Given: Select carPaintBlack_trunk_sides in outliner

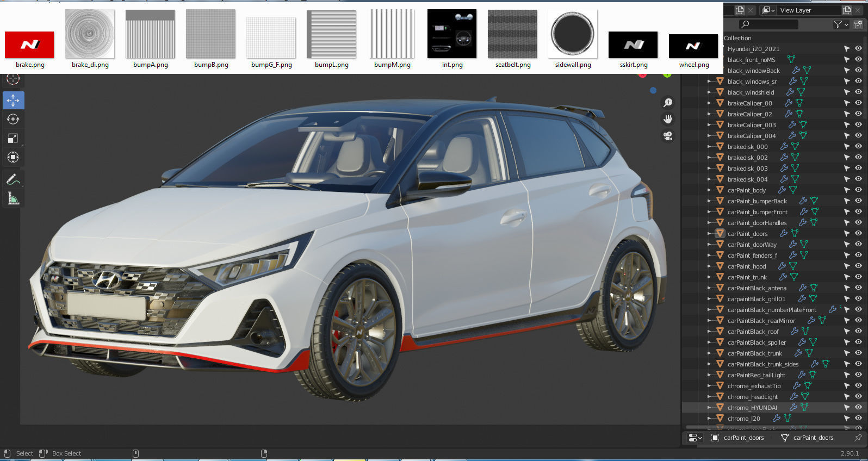Looking at the screenshot, I should click(763, 364).
